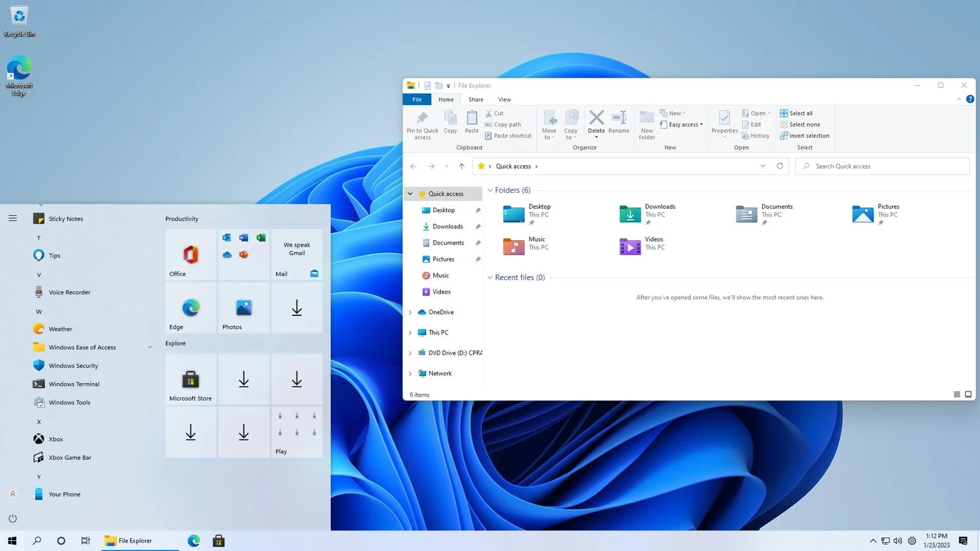Click the Cut command in ribbon
Screen dimensions: 980x551
[x=494, y=113]
